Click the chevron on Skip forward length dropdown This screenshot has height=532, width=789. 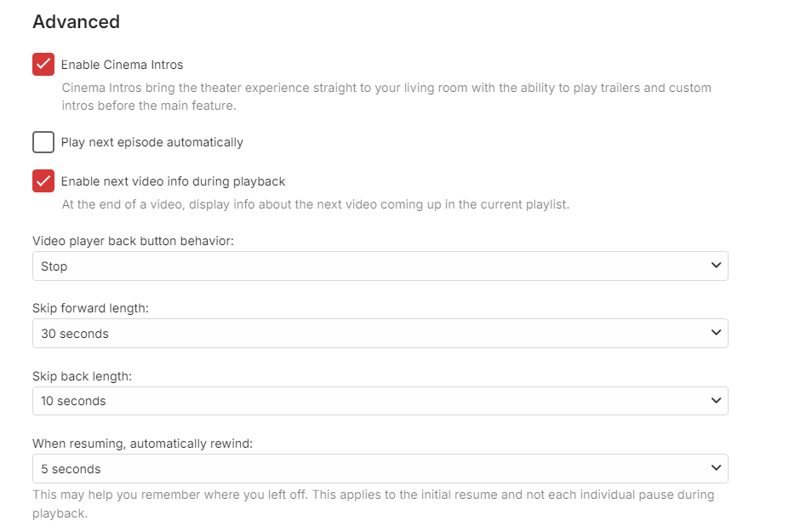click(718, 333)
